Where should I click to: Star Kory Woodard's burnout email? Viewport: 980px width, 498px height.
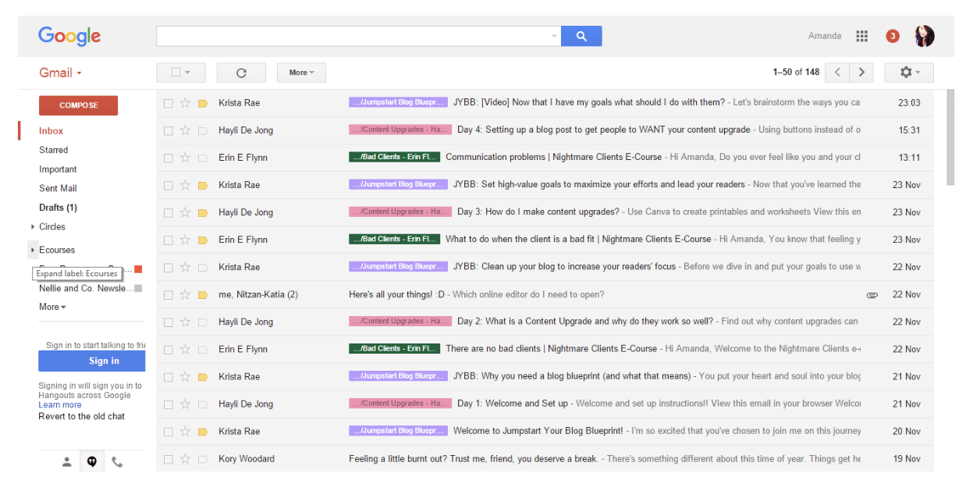tap(186, 458)
